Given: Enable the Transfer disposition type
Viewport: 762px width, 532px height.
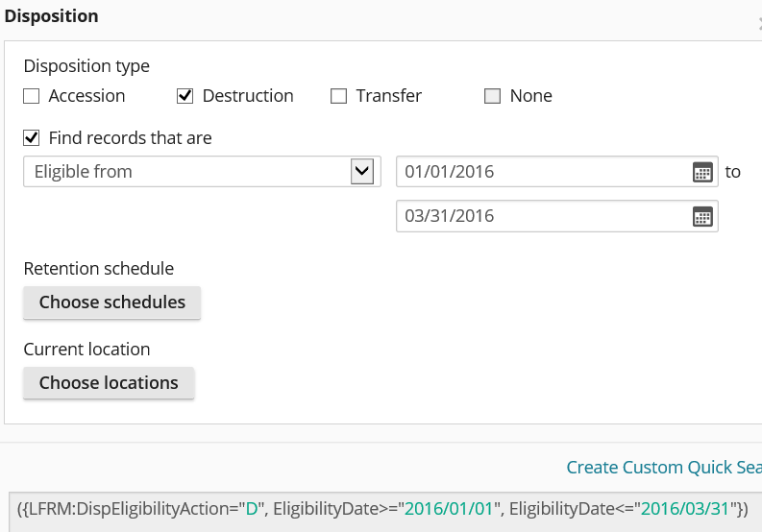Looking at the screenshot, I should 338,96.
